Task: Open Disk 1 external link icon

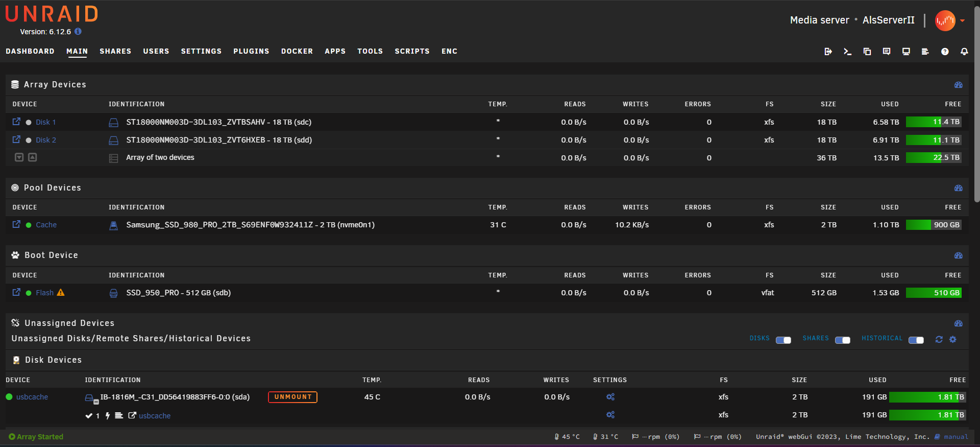Action: 16,122
